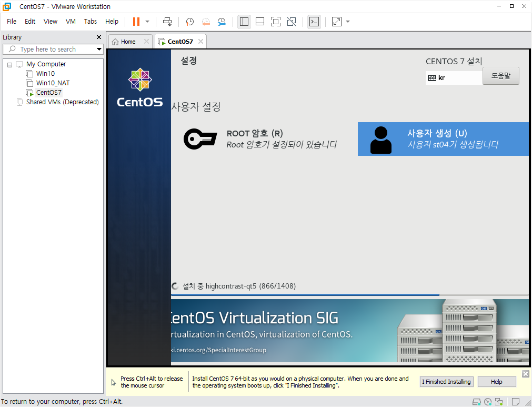Pause the virtual machine with the suspend icon
This screenshot has width=532, height=407.
tap(136, 22)
